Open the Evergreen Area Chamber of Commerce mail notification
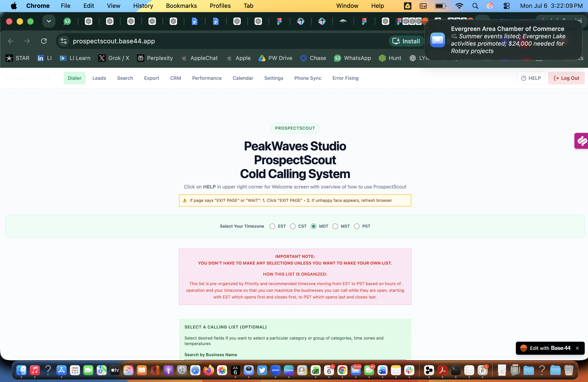Viewport: 588px width, 382px height. click(x=503, y=40)
